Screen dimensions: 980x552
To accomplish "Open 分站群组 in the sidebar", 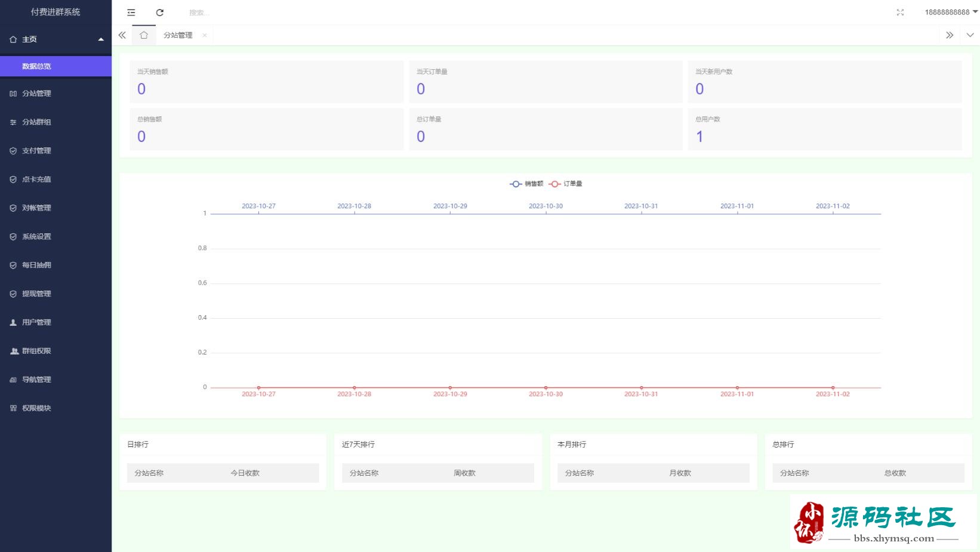I will (56, 122).
